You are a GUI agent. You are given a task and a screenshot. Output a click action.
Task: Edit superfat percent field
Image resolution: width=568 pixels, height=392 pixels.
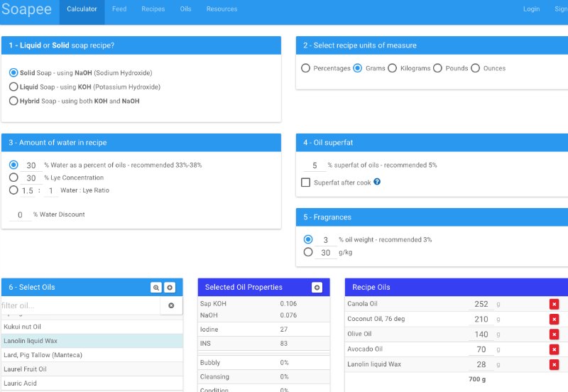(315, 165)
